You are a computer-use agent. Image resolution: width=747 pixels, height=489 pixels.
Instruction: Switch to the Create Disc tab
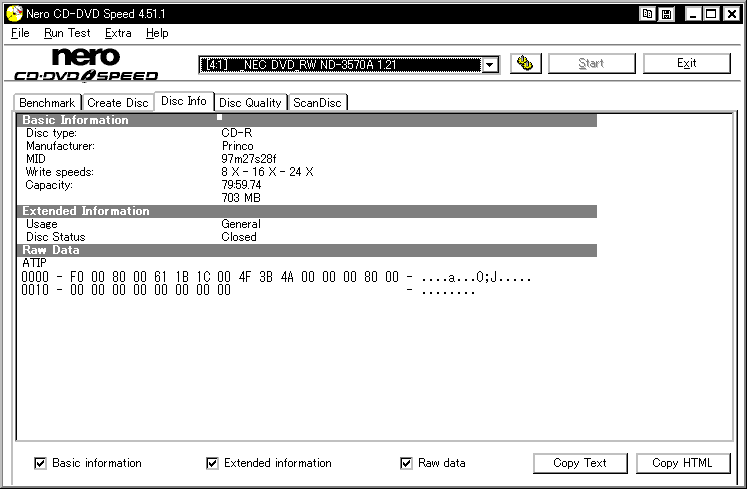118,102
